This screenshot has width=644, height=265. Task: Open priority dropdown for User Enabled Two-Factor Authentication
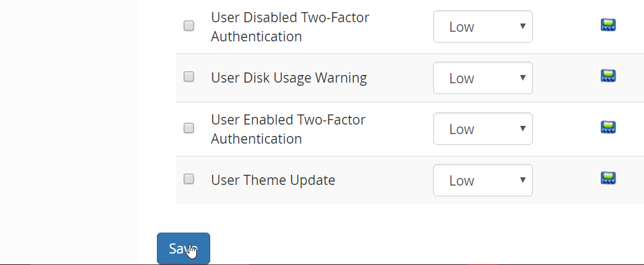point(483,129)
